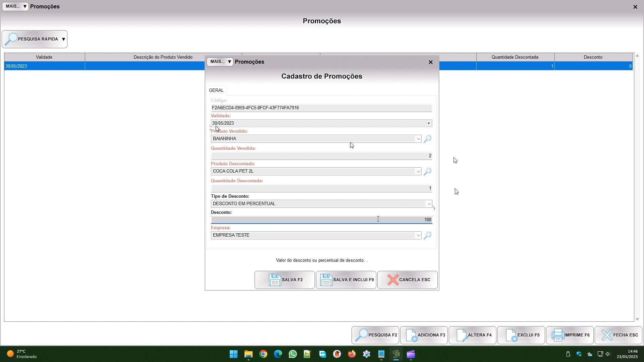Click Salva e Inclui F9 button
Image resolution: width=644 pixels, height=362 pixels.
point(346,280)
